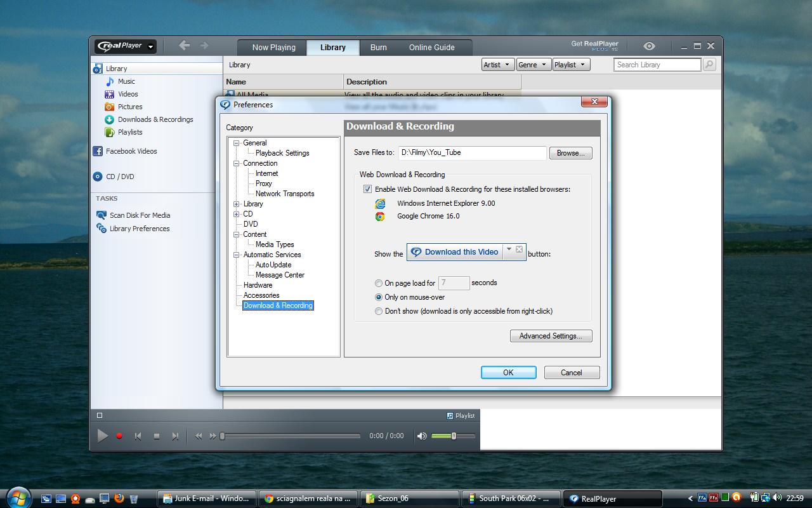The image size is (812, 508).
Task: Expand the CD tree node
Action: pos(237,214)
